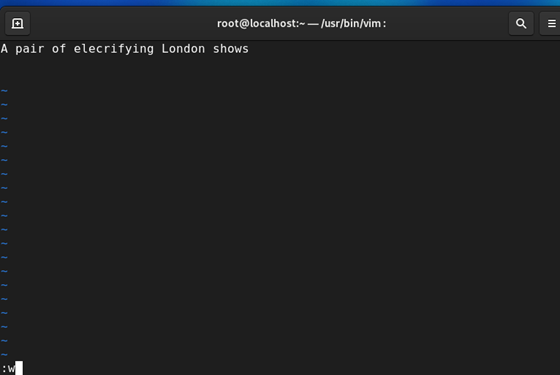
Task: Open a new terminal tab
Action: tap(17, 24)
